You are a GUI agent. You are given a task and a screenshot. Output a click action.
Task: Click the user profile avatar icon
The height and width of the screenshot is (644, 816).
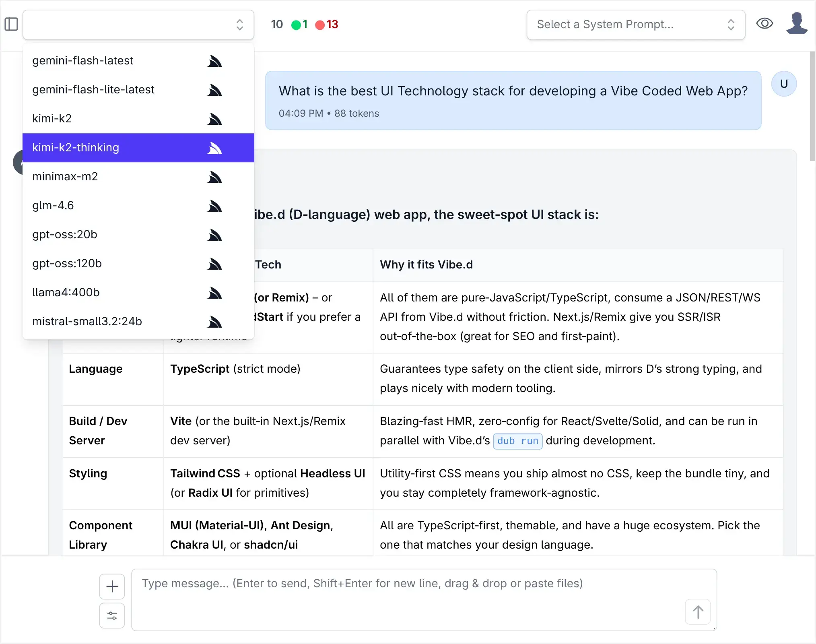(797, 24)
